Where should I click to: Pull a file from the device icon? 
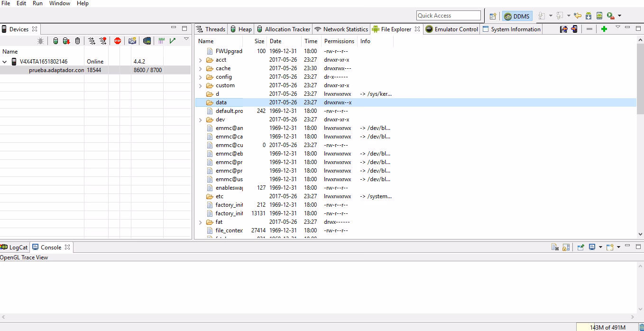click(x=563, y=29)
